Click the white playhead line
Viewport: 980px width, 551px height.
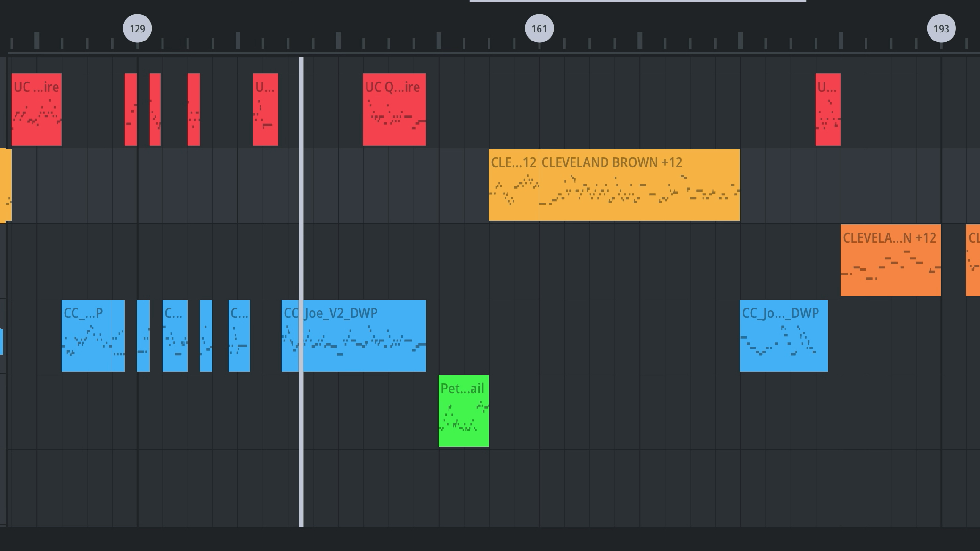pos(301,292)
